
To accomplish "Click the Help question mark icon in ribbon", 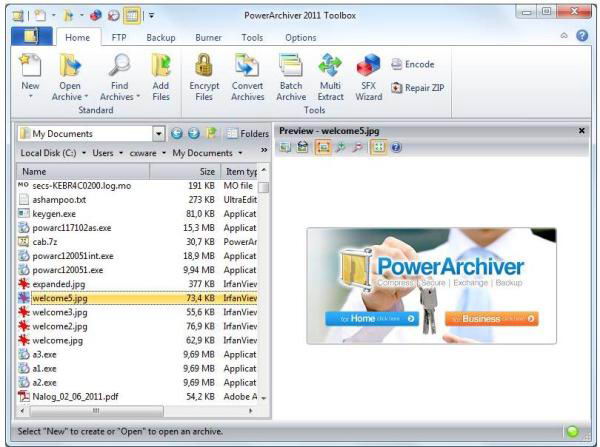I will point(582,36).
